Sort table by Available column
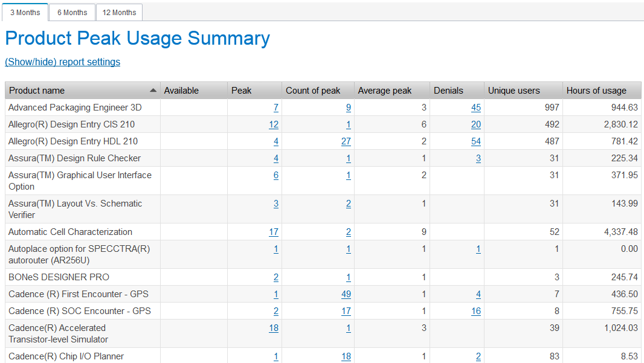The height and width of the screenshot is (363, 644). tap(181, 91)
